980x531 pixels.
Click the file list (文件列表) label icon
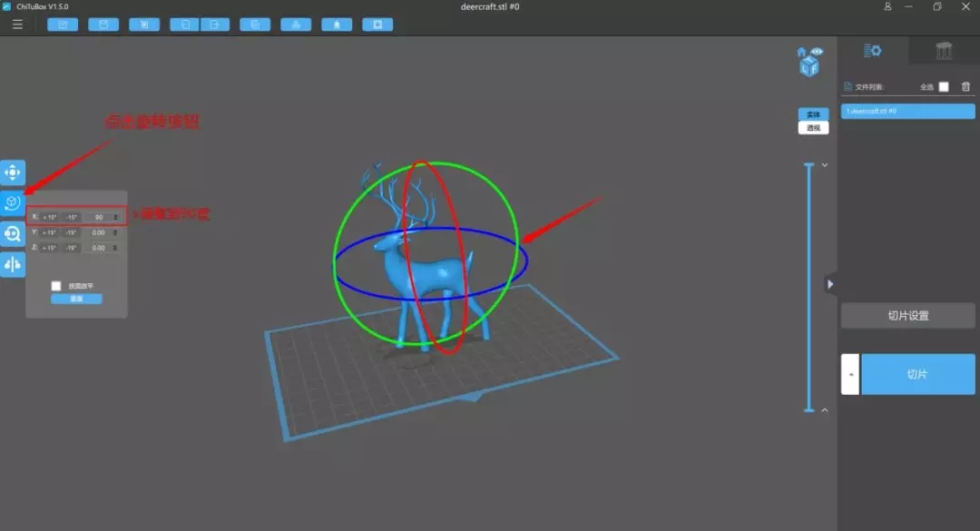click(848, 87)
